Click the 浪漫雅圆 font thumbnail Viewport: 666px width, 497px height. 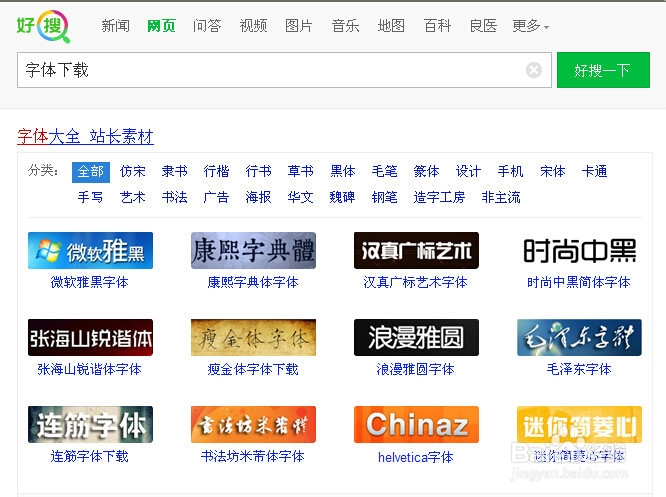(416, 337)
